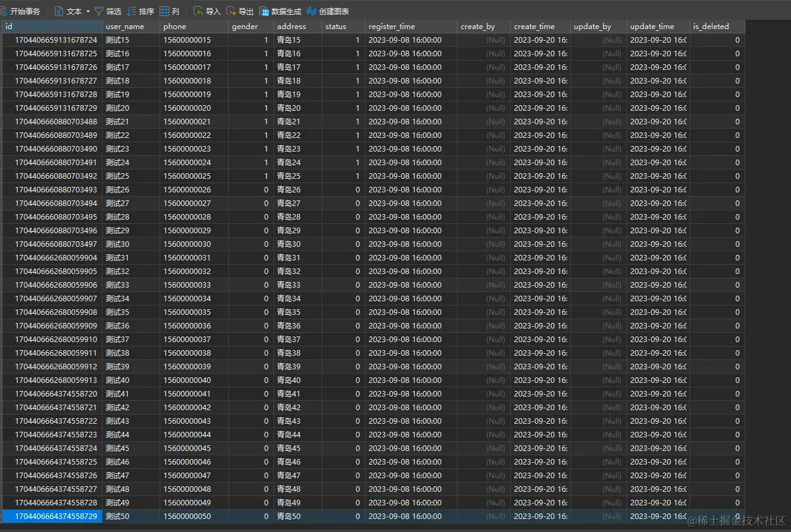791x532 pixels.
Task: Select the phone cell 15600000034
Action: [194, 299]
